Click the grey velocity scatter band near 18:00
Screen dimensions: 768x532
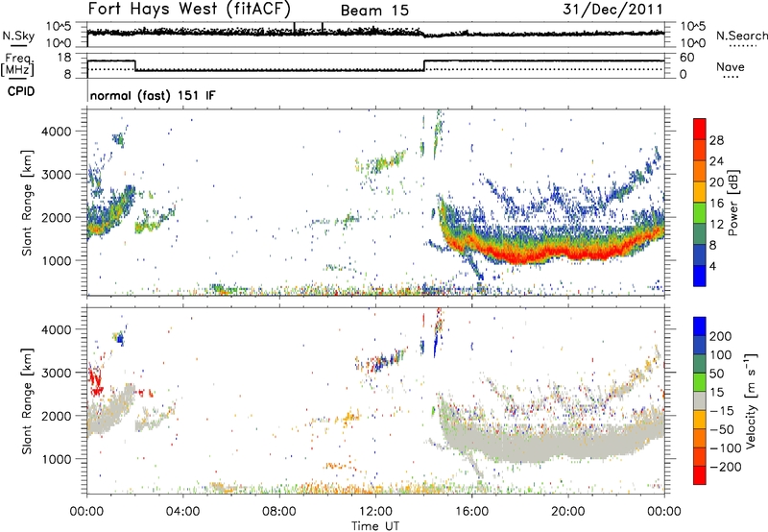(519, 444)
